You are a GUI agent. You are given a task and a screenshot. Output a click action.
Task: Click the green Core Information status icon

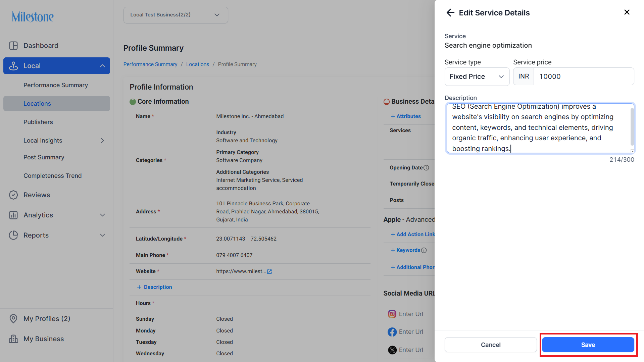133,102
